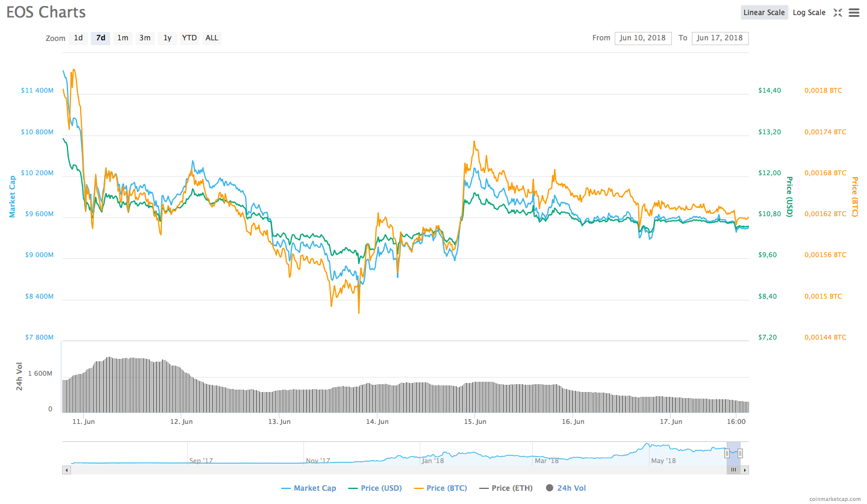
Task: Toggle Price (ETH) series in legend
Action: tap(506, 488)
